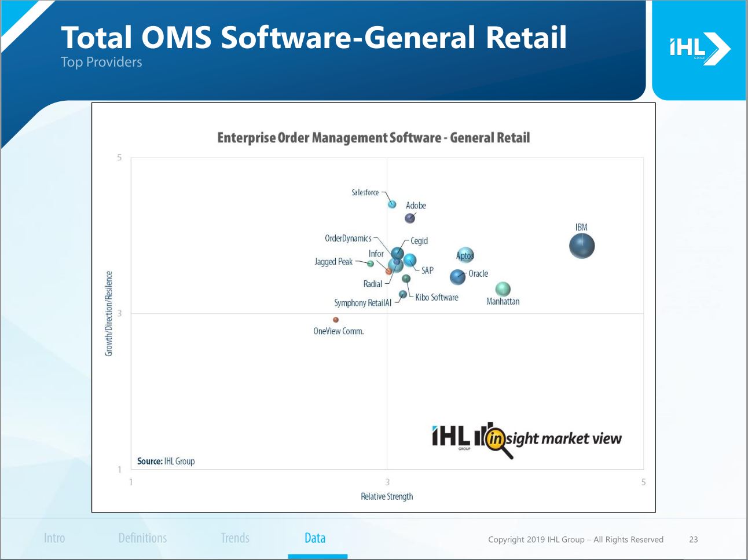Click the 'OrderDynamics' label
The image size is (748, 560).
click(348, 239)
